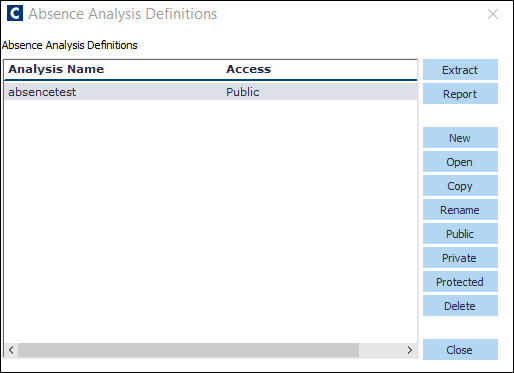Click the application C logo icon

pyautogui.click(x=15, y=13)
